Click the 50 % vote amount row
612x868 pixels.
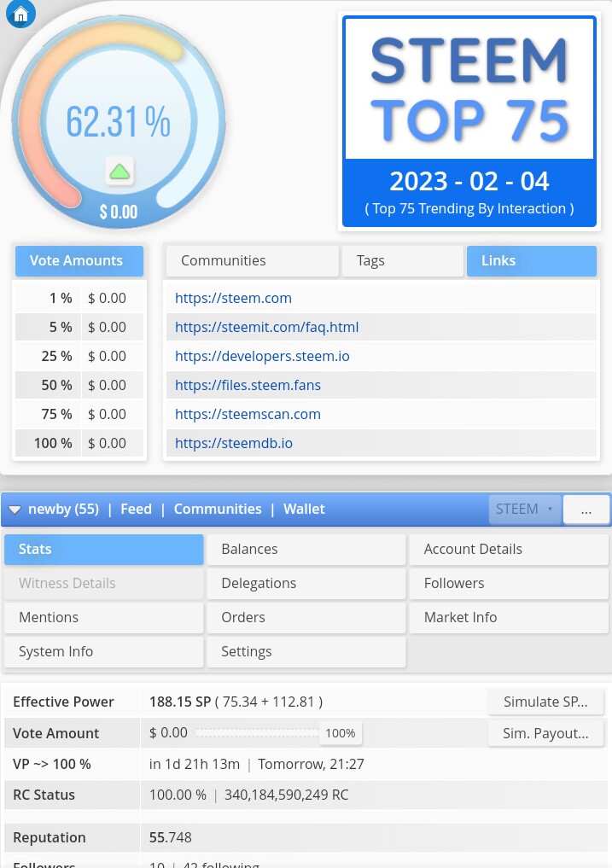pos(79,385)
